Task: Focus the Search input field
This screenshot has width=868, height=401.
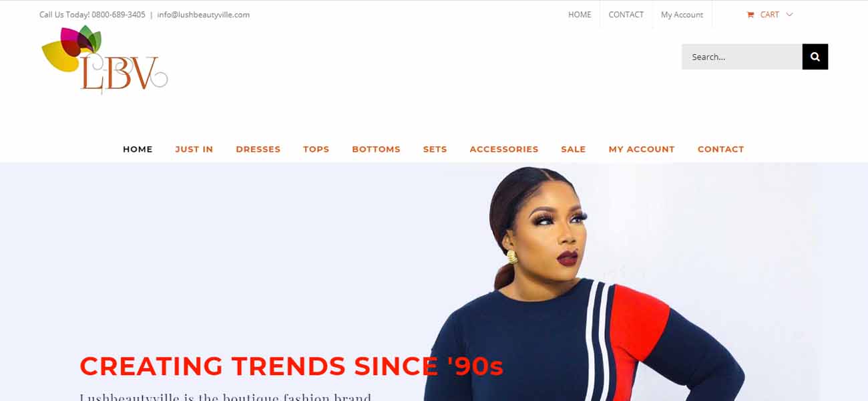Action: (x=742, y=57)
